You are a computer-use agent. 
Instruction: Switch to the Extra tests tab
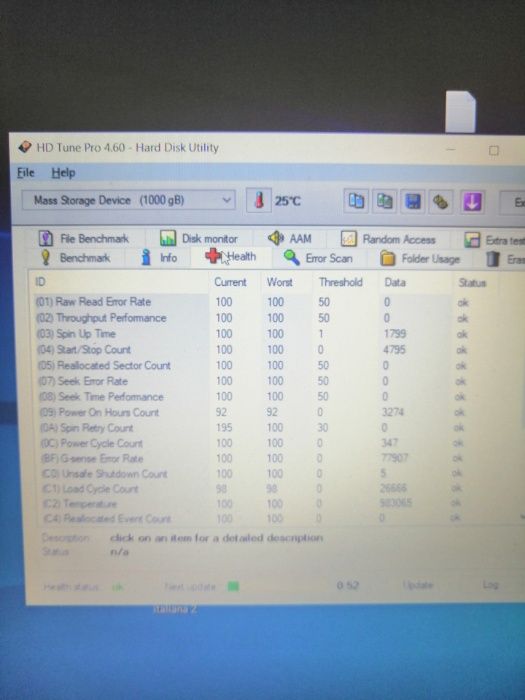(493, 240)
